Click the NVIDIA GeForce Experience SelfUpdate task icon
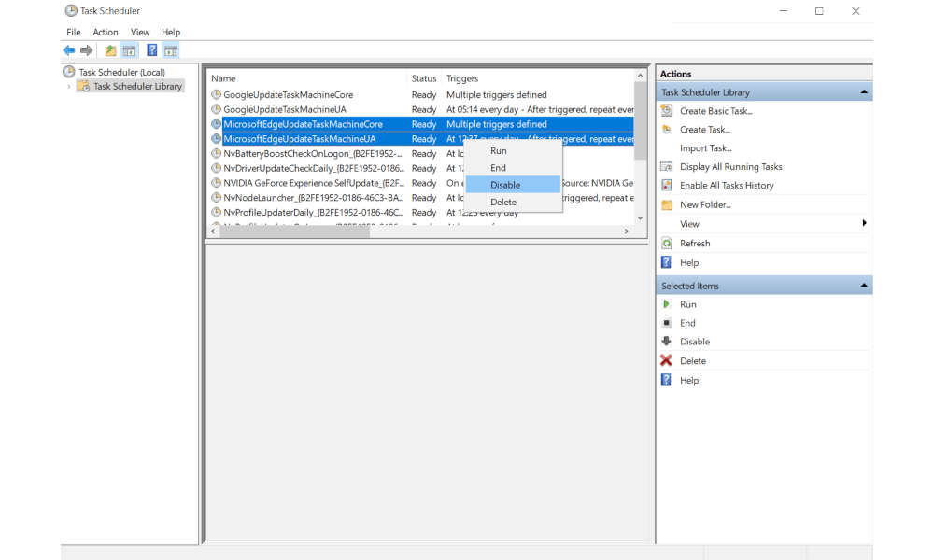The width and height of the screenshot is (934, 560). click(217, 183)
